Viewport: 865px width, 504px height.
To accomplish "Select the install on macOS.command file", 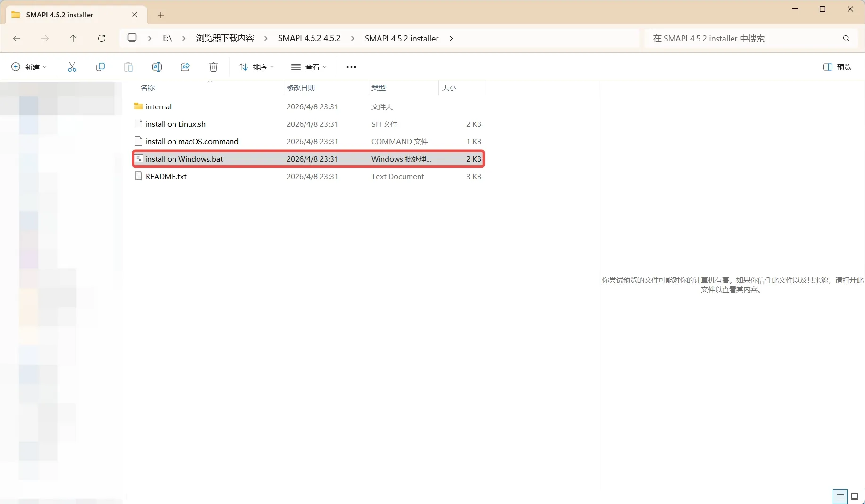I will 192,141.
